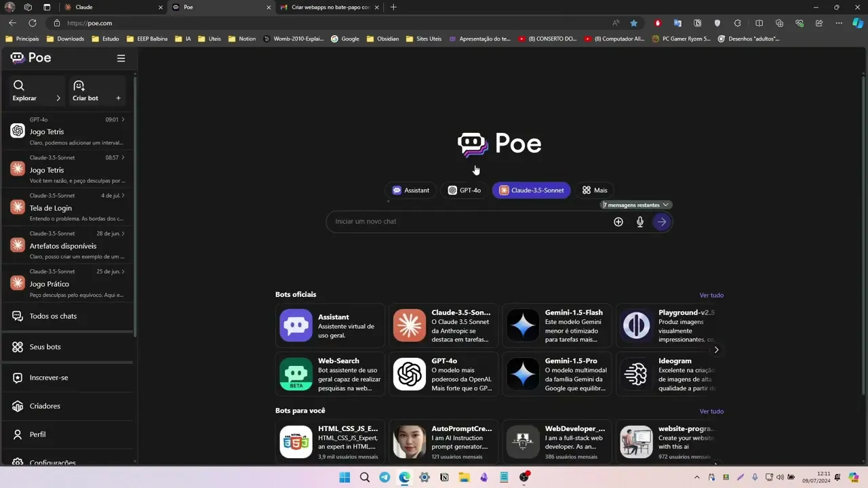The height and width of the screenshot is (488, 868).
Task: Open the Google bookmark
Action: tap(345, 39)
